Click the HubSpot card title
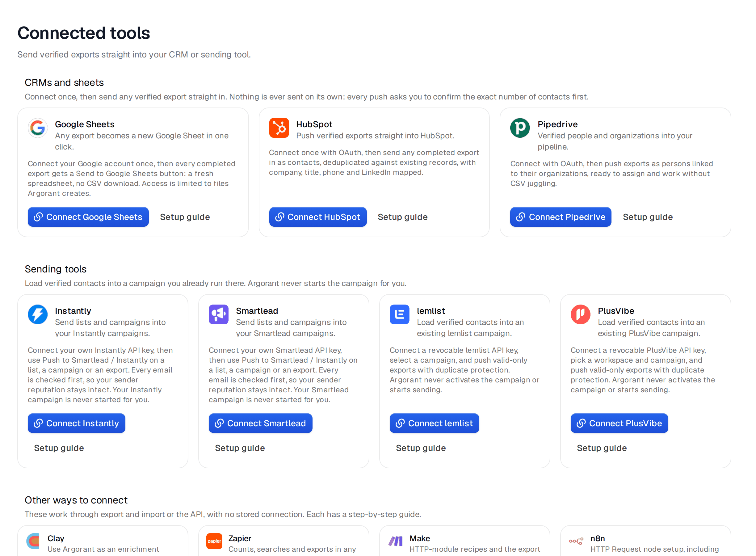Viewport: 756px width, 556px height. pos(314,124)
